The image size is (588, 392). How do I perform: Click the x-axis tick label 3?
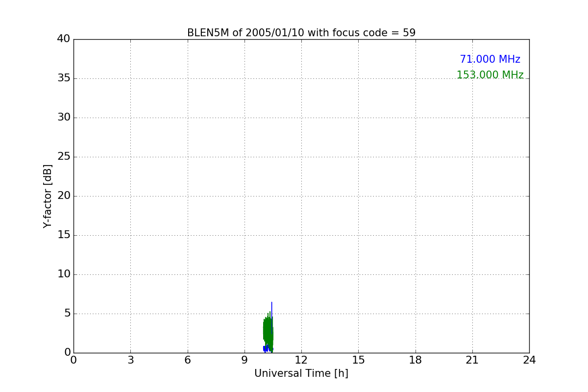(x=130, y=360)
